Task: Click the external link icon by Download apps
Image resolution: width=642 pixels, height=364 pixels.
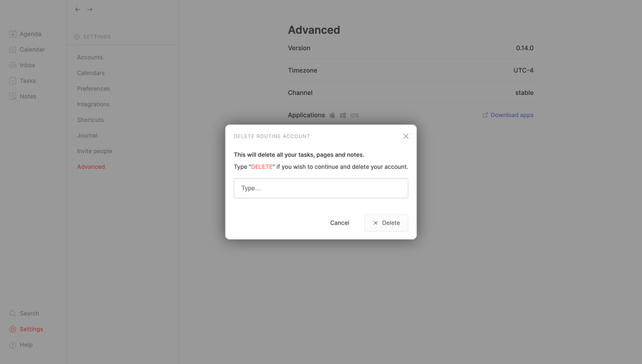Action: click(485, 115)
